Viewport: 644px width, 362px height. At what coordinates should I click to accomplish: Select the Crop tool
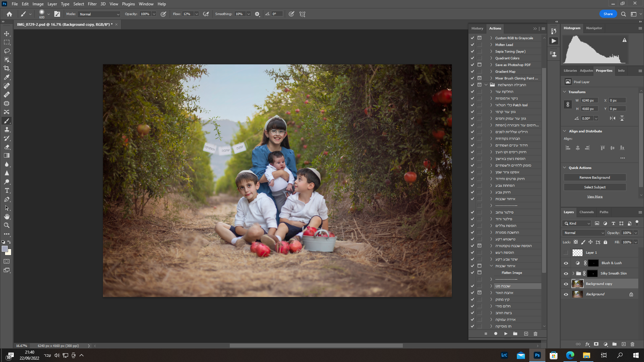[7, 68]
